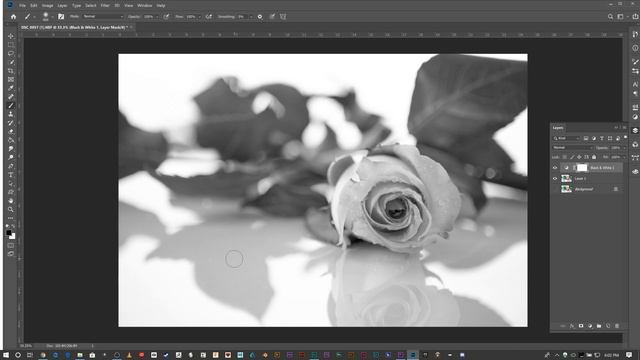Set the background color swatch
The width and height of the screenshot is (640, 360).
13,236
